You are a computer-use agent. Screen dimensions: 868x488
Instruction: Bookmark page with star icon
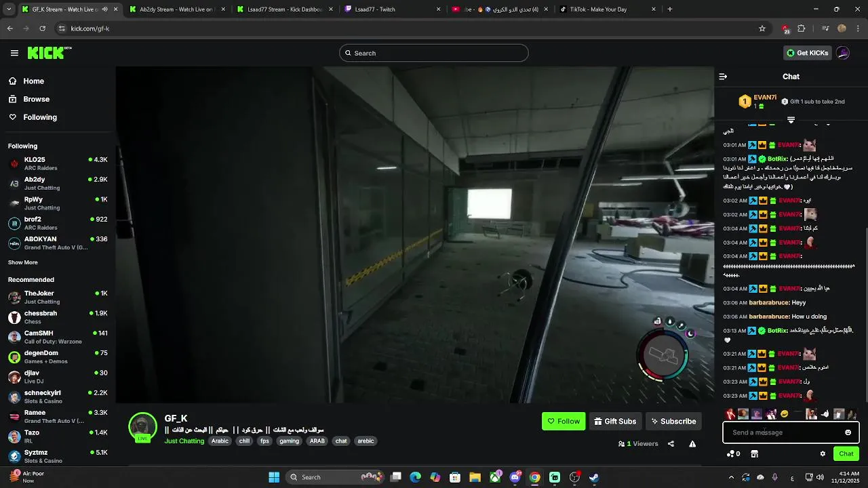[762, 28]
